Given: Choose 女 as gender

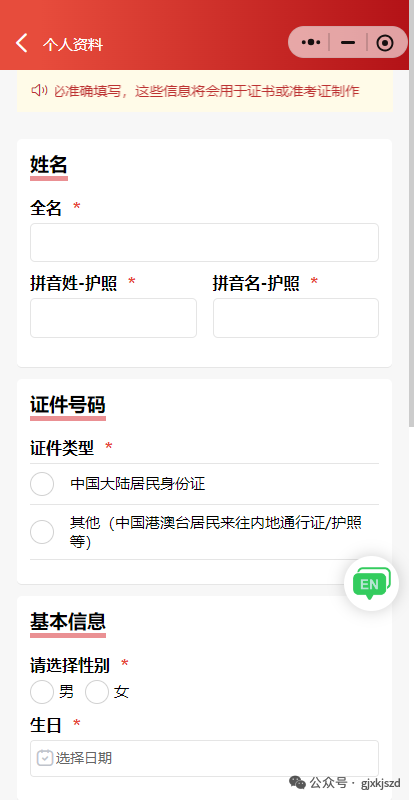Looking at the screenshot, I should coord(97,692).
